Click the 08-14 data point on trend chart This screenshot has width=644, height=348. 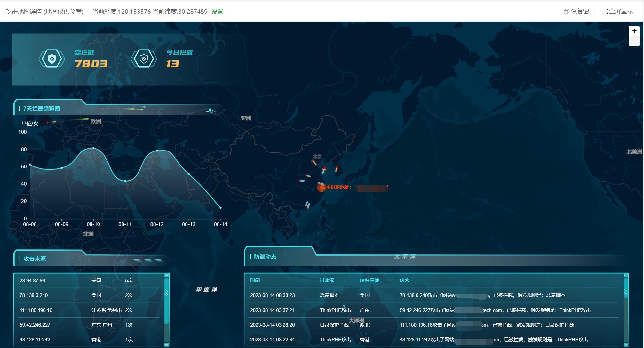(x=220, y=208)
